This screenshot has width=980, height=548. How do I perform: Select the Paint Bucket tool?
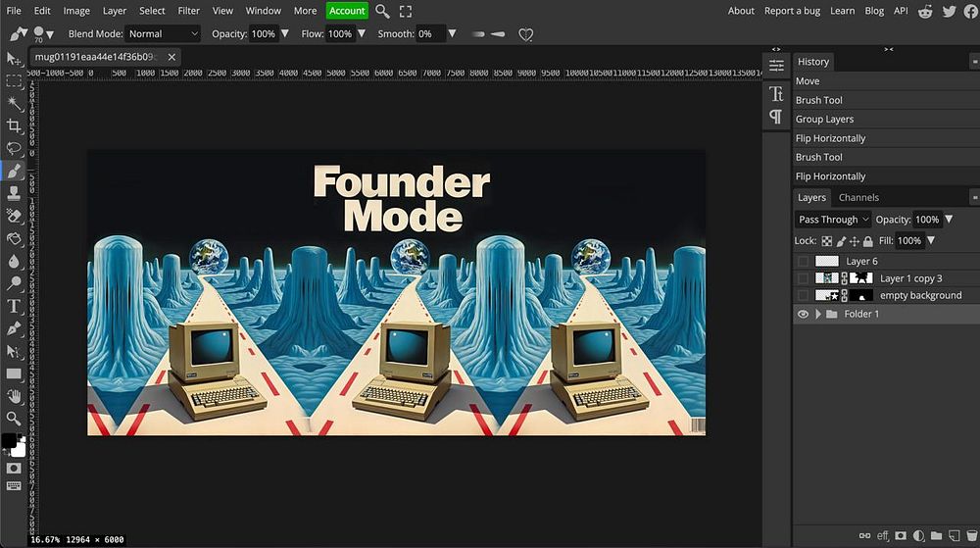[13, 238]
